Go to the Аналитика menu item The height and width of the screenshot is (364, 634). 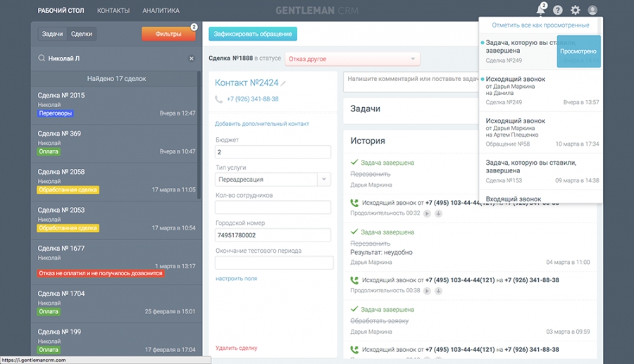pyautogui.click(x=161, y=11)
